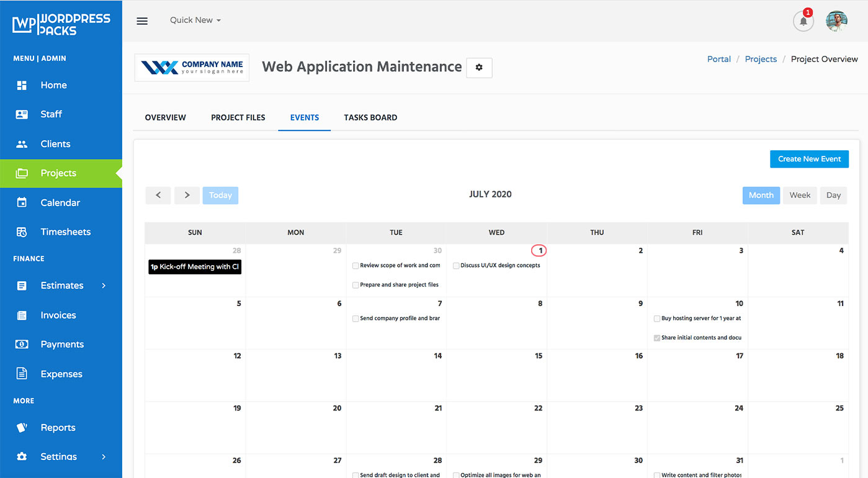Switch to the Tasks Board tab
This screenshot has width=868, height=478.
pos(370,117)
